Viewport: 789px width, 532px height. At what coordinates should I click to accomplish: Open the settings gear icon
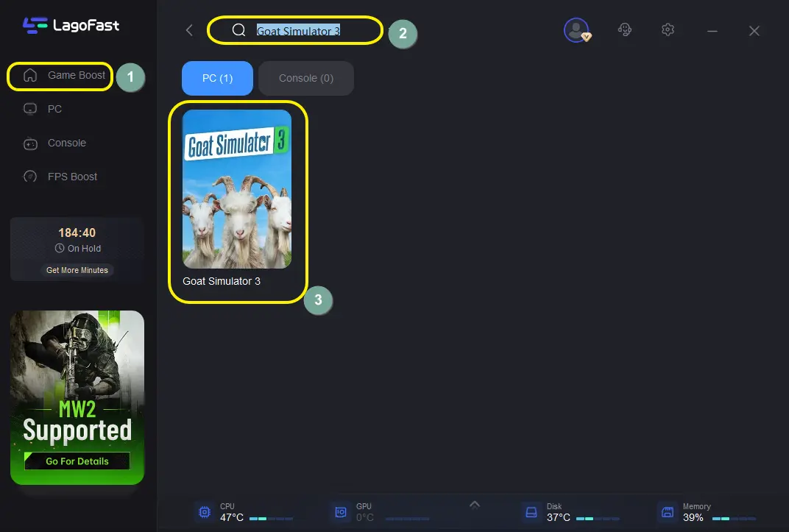click(668, 30)
